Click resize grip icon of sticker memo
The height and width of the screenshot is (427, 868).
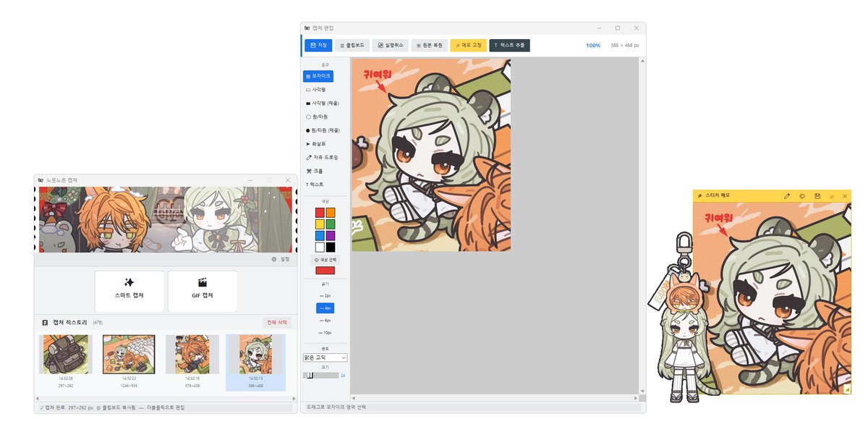pyautogui.click(x=847, y=389)
